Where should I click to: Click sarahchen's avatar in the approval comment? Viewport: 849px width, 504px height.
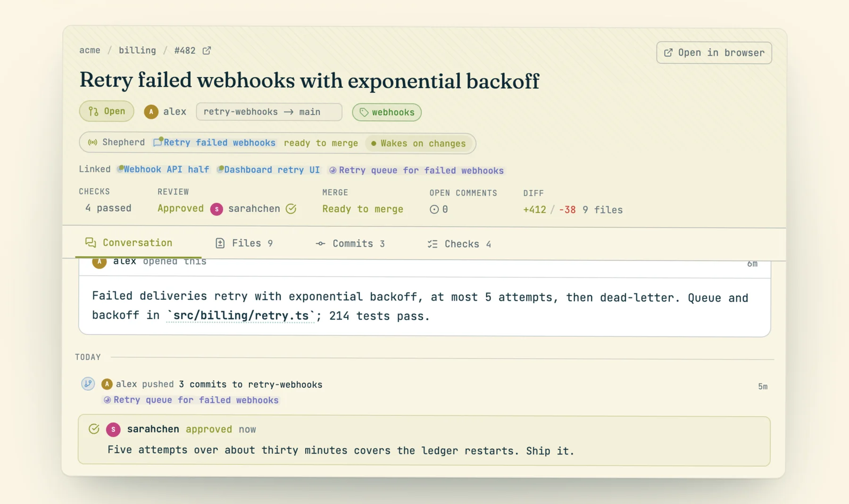113,429
